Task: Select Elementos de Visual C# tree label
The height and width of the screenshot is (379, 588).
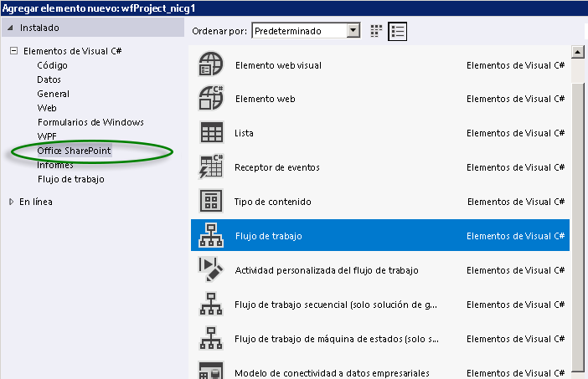Action: pos(72,51)
